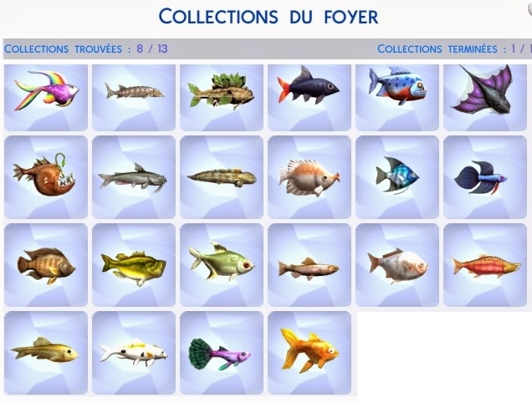Choose the dark shark with red tail

coord(309,97)
